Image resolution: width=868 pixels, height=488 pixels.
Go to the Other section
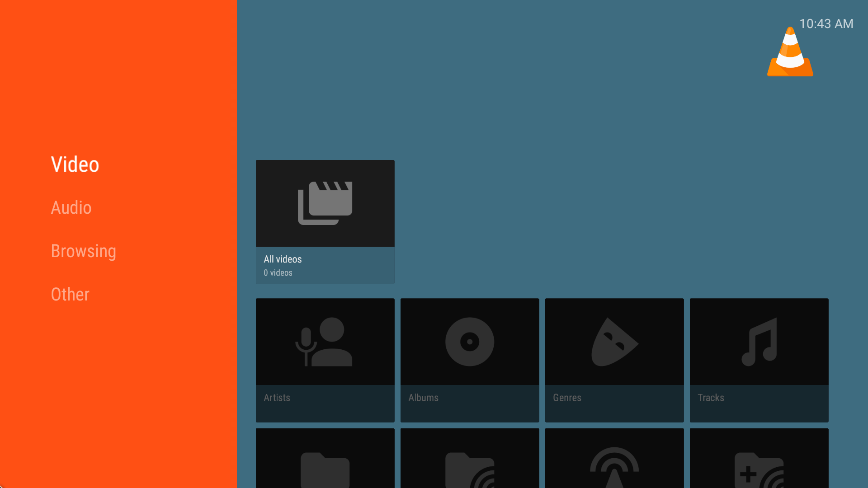[70, 295]
